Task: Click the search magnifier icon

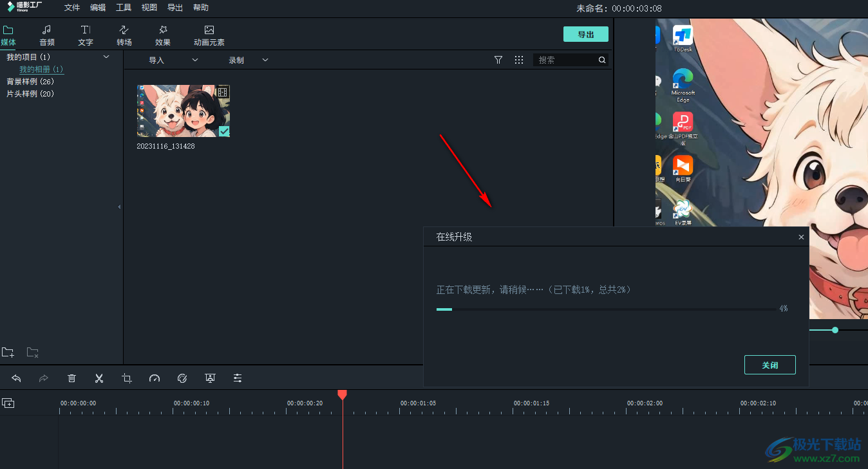Action: 602,60
